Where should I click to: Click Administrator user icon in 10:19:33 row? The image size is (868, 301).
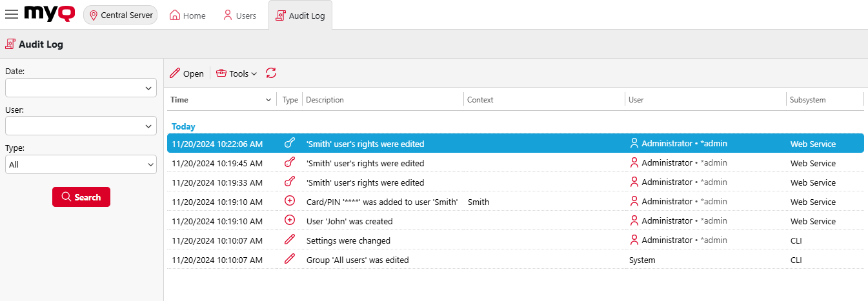tap(634, 182)
